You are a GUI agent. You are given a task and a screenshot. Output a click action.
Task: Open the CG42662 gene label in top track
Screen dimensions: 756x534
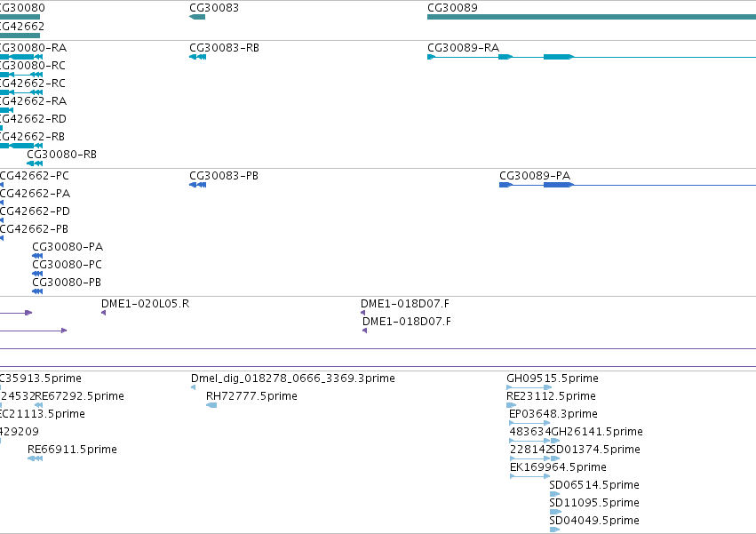point(21,26)
